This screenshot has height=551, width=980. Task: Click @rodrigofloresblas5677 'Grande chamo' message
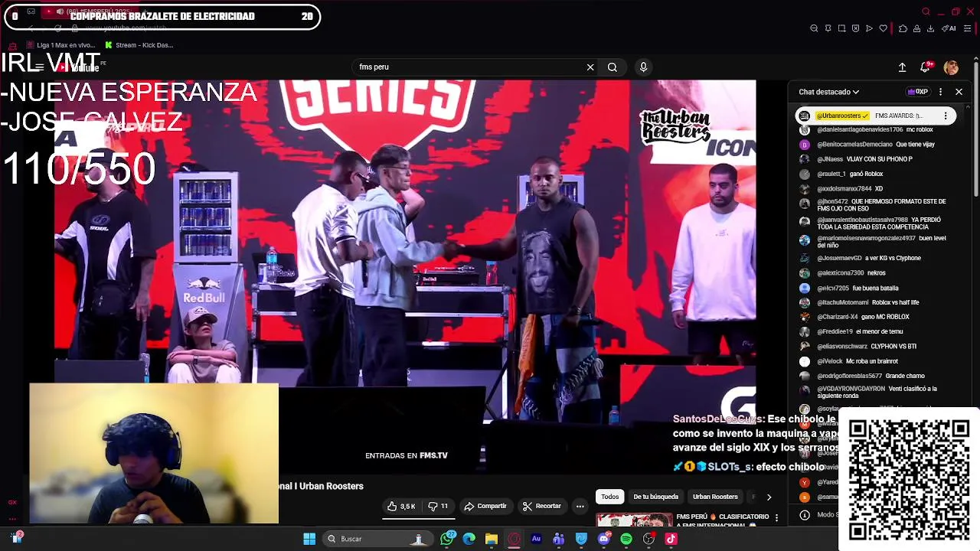point(871,376)
